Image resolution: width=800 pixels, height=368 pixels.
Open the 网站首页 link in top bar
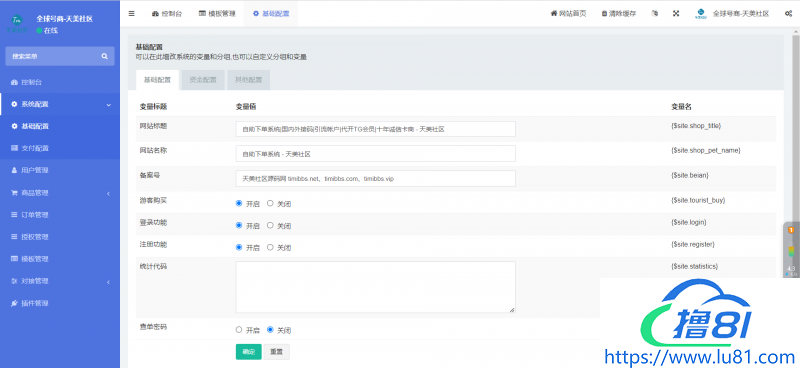(x=568, y=14)
